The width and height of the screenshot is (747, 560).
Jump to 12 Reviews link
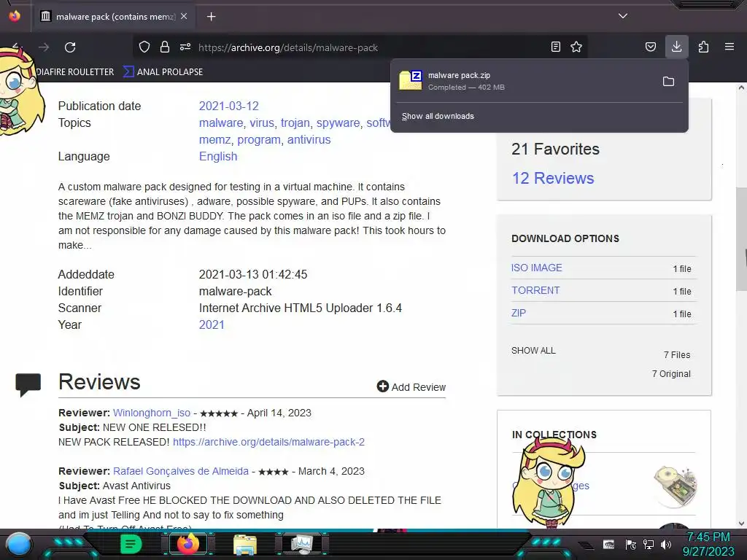coord(553,178)
